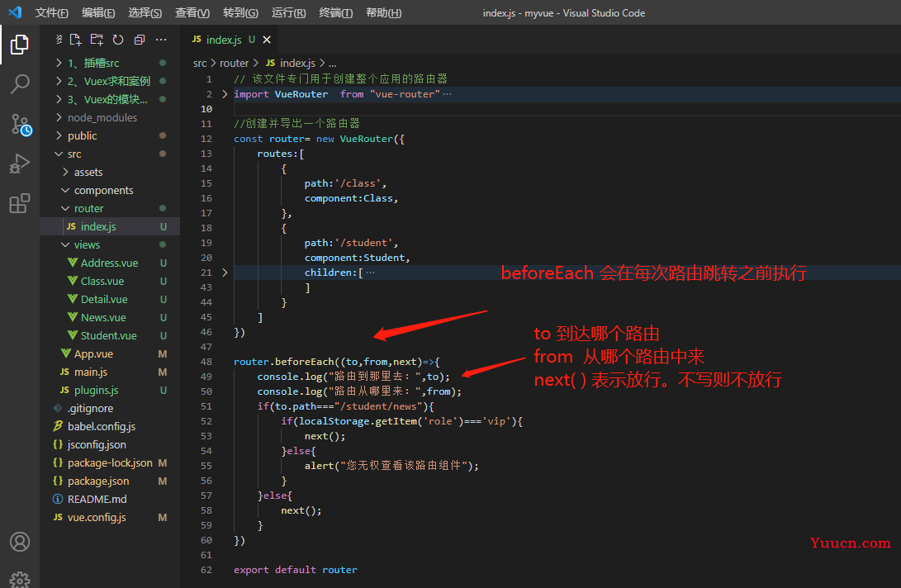This screenshot has height=588, width=901.
Task: Open the Search view in activity bar
Action: (20, 84)
